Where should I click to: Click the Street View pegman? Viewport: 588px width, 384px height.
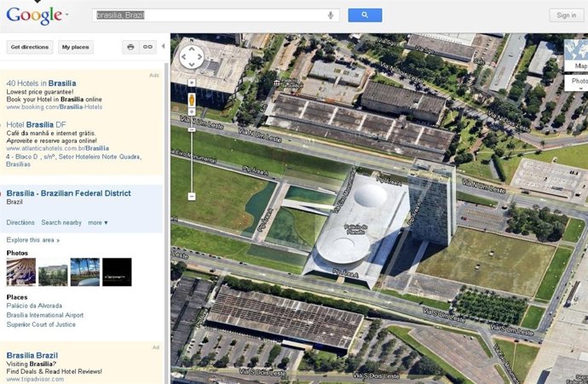click(192, 100)
